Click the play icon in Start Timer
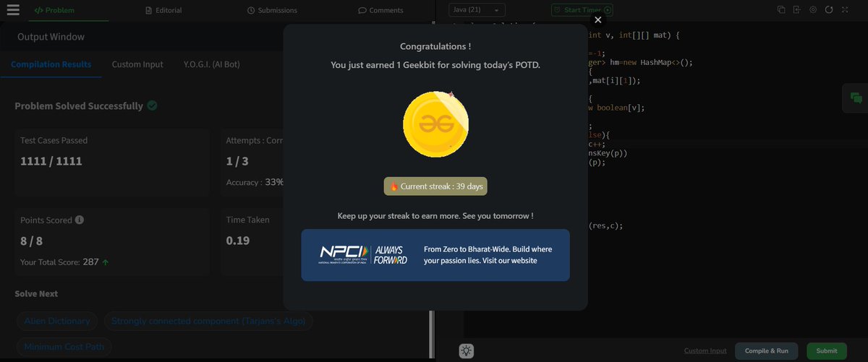The image size is (868, 362). [x=608, y=10]
